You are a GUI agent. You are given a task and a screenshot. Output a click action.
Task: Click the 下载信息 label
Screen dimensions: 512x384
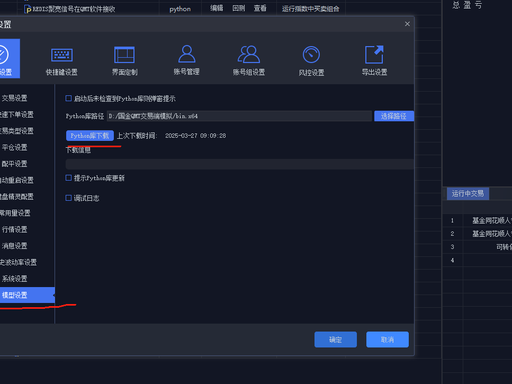78,150
